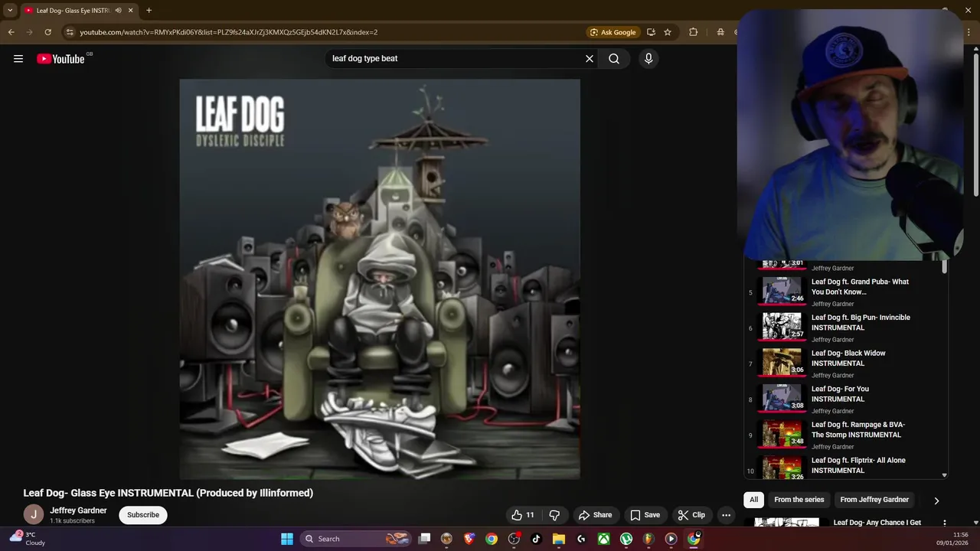This screenshot has height=551, width=980.
Task: Open the For You INSTRUMENTAL thumbnail
Action: 782,399
